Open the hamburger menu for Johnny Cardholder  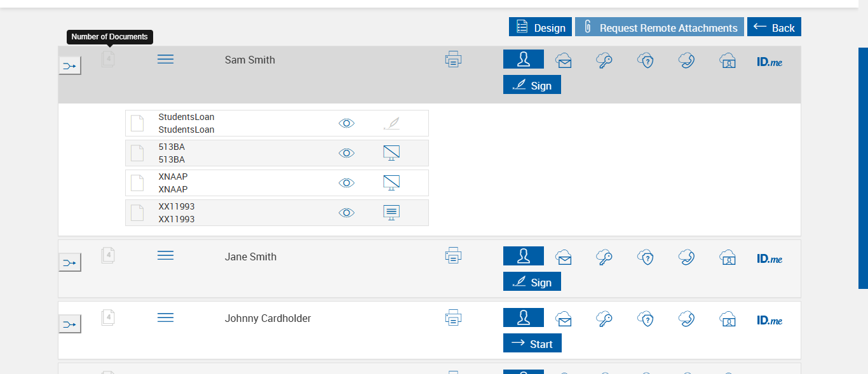165,317
